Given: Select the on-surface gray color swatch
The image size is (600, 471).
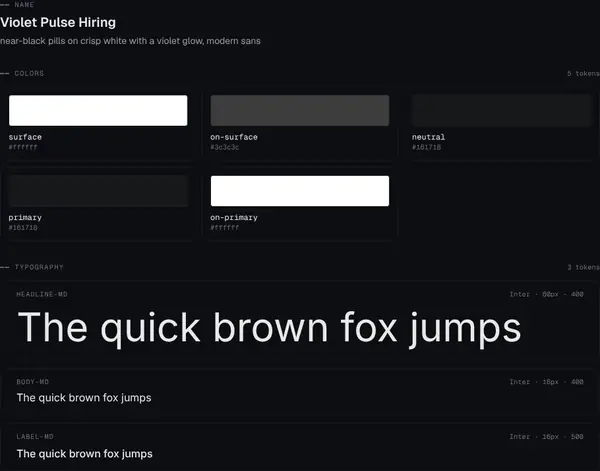Looking at the screenshot, I should 300,110.
